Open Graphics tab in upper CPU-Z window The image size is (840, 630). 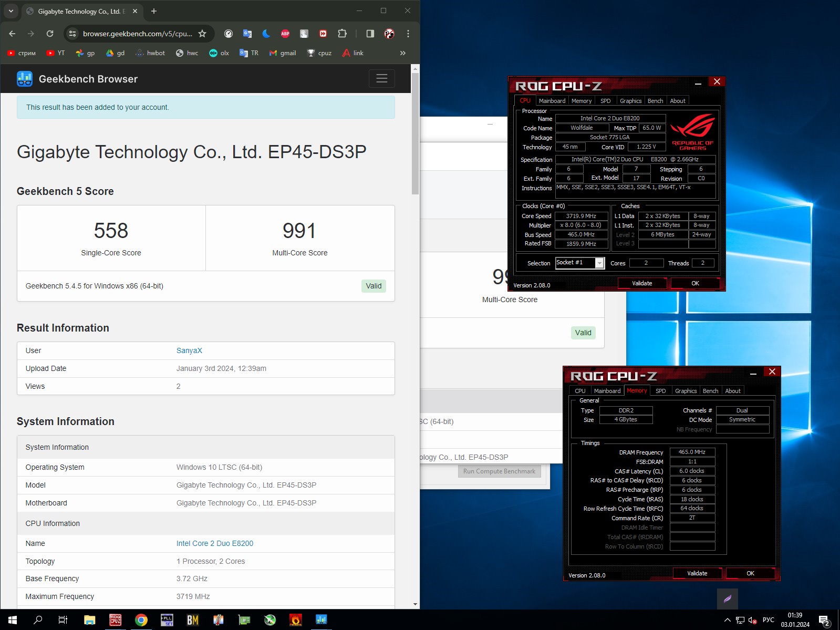coord(630,101)
